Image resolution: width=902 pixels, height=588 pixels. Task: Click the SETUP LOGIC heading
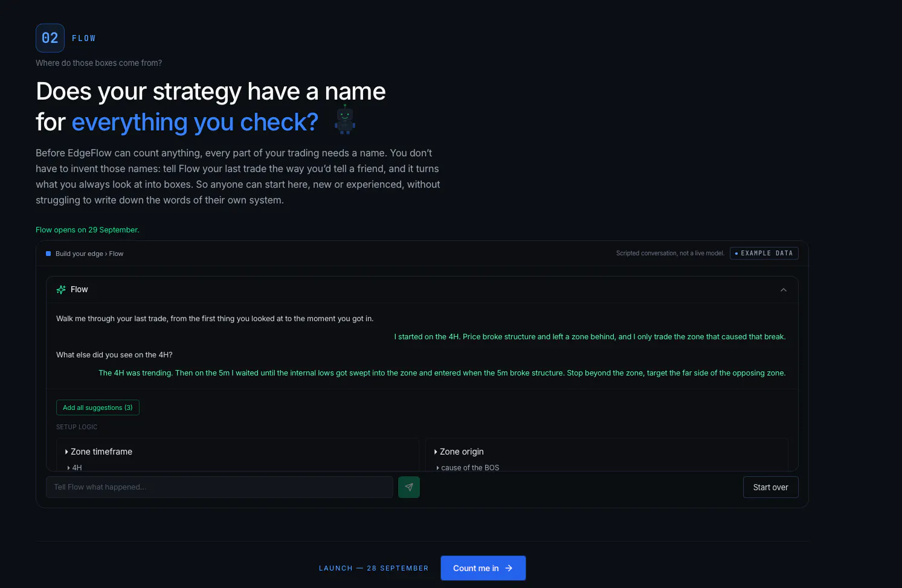point(77,427)
